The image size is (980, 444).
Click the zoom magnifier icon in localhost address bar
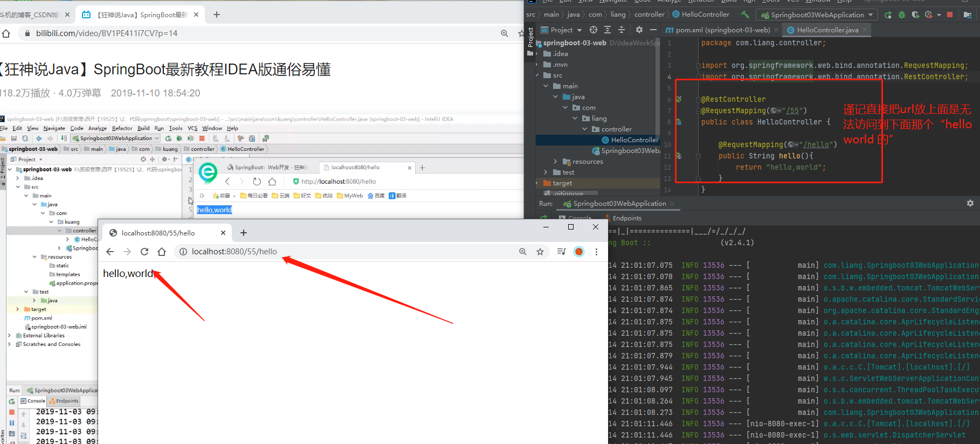(522, 252)
